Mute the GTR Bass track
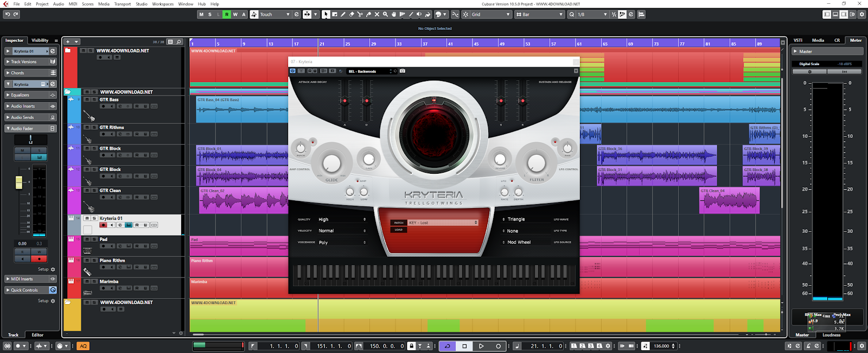868x353 pixels. tap(86, 100)
